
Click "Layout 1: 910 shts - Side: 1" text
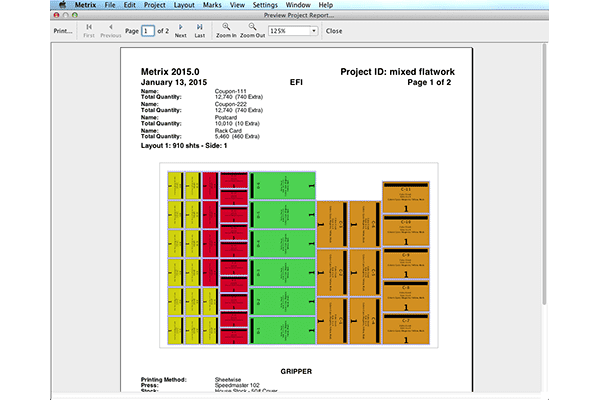[x=184, y=146]
